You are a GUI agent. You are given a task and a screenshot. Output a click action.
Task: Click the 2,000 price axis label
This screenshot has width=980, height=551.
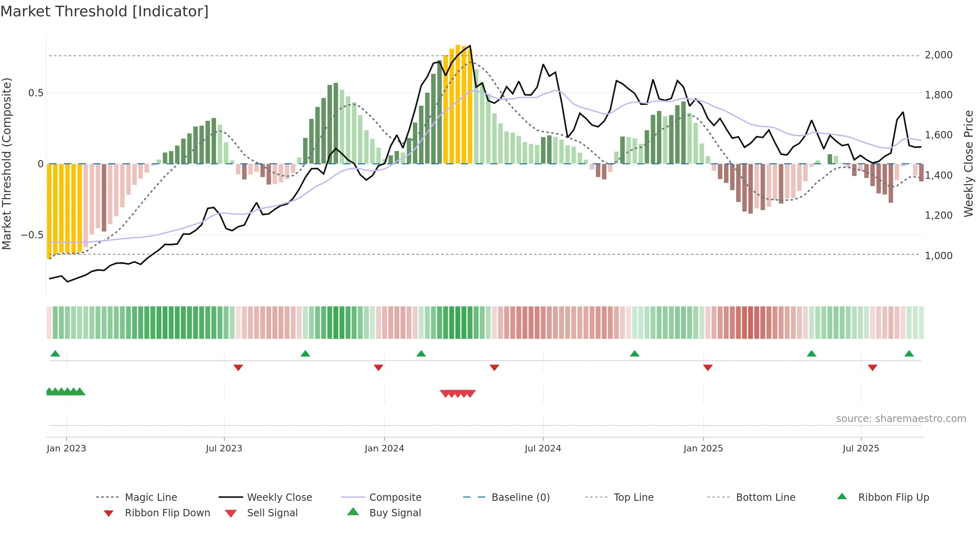[x=938, y=55]
